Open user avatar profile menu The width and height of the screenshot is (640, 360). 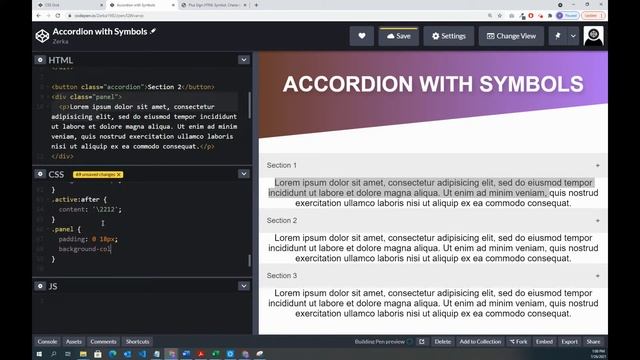point(593,36)
